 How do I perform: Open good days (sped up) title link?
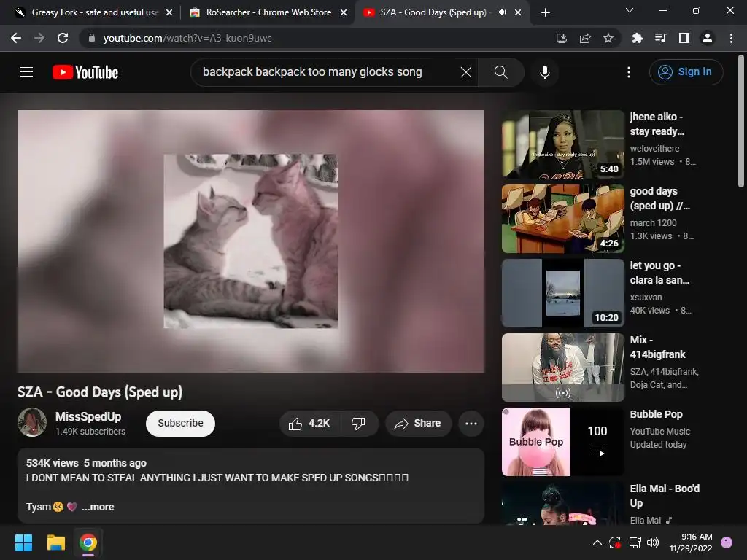pyautogui.click(x=659, y=198)
